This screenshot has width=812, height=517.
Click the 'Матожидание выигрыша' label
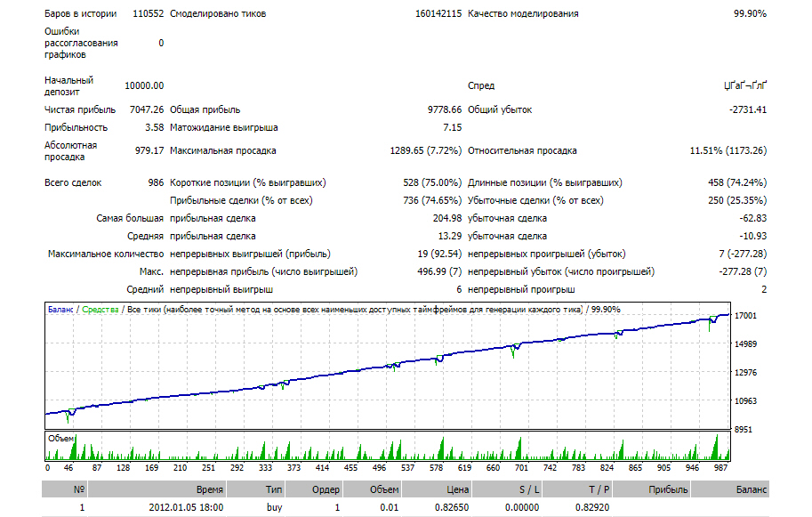tap(224, 127)
